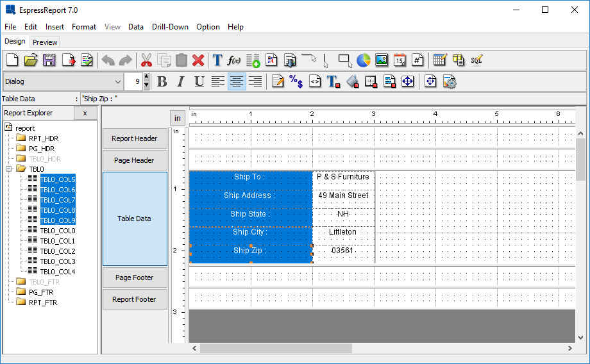Click the 'in' ruler unit button
Viewport: 590px width, 364px height.
coord(177,119)
